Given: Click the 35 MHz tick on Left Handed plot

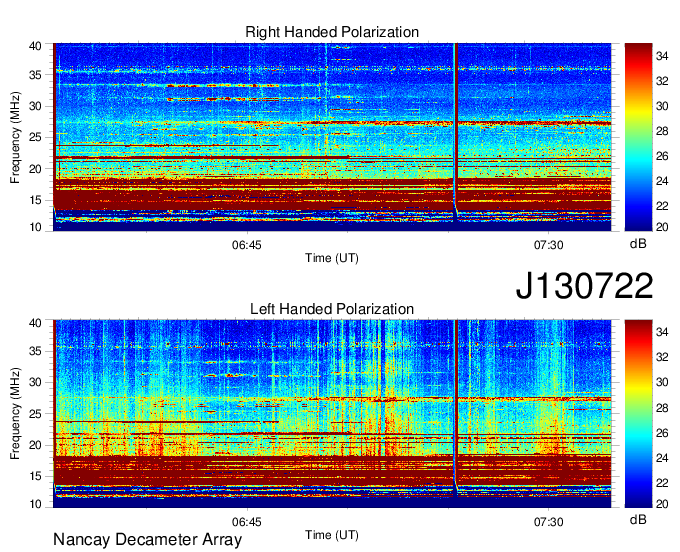Looking at the screenshot, I should coord(35,351).
